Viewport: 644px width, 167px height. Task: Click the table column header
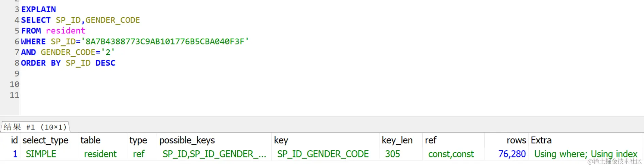point(90,140)
